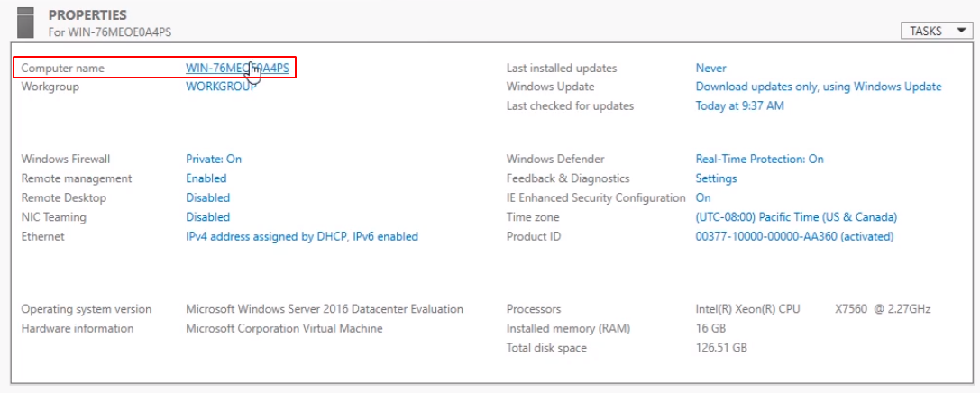Click Last installed updates 'Never' link
Screen dimensions: 980x393
[710, 68]
